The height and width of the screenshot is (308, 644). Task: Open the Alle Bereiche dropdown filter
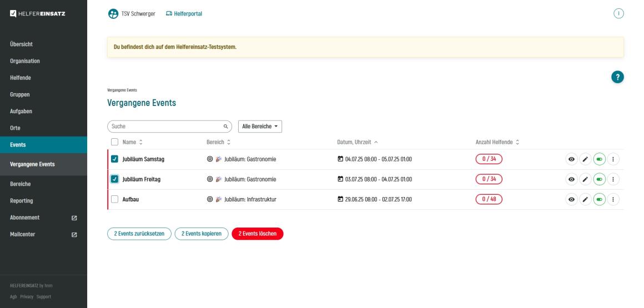click(x=260, y=127)
